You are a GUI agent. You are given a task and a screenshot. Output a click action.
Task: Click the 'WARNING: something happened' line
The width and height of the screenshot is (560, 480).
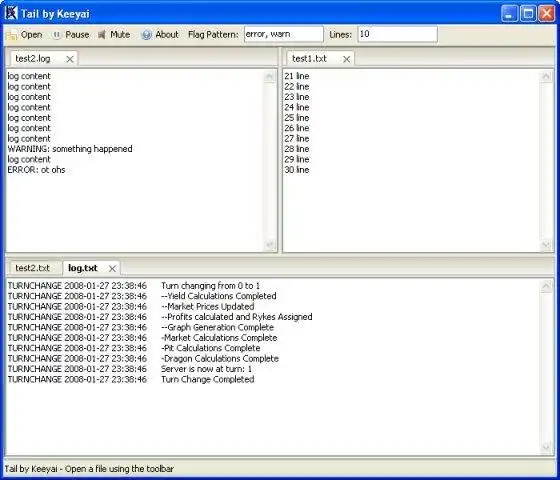(70, 149)
